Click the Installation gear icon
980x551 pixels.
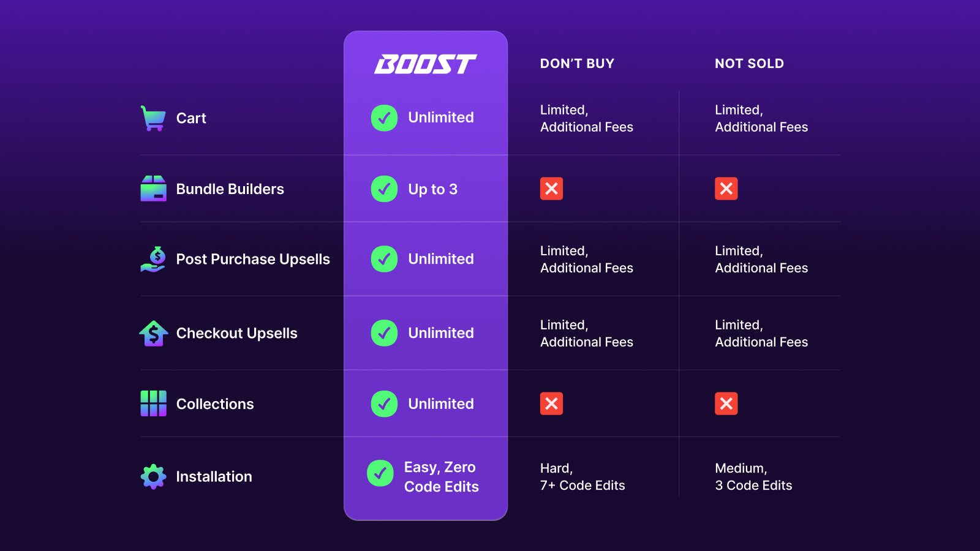(x=153, y=476)
